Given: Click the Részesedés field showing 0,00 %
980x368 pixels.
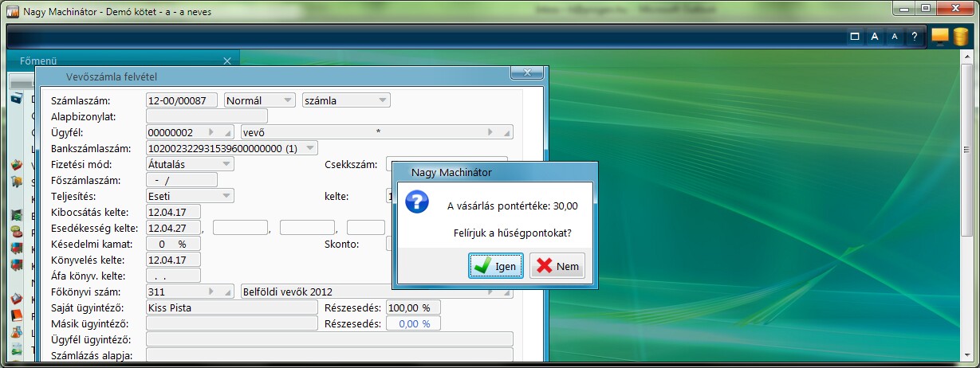Looking at the screenshot, I should pos(413,323).
